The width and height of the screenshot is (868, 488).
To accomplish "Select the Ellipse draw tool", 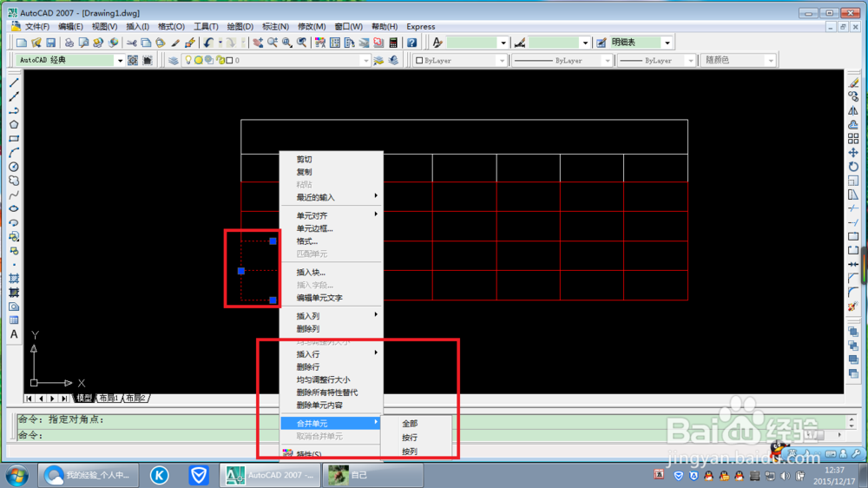I will click(x=14, y=208).
